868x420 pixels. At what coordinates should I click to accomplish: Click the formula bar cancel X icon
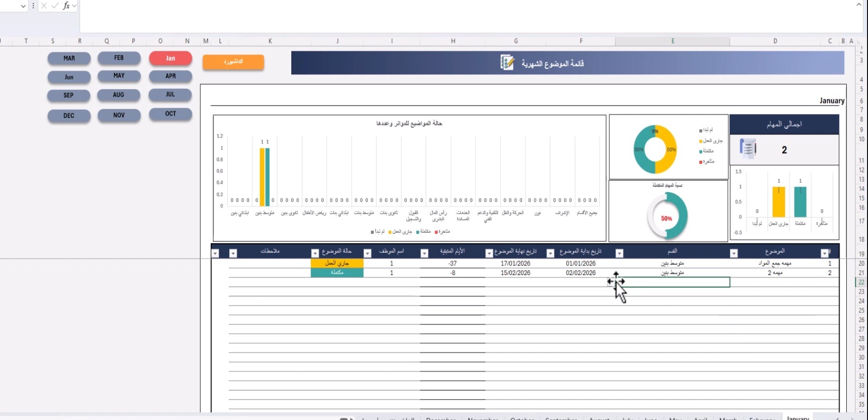tap(44, 6)
